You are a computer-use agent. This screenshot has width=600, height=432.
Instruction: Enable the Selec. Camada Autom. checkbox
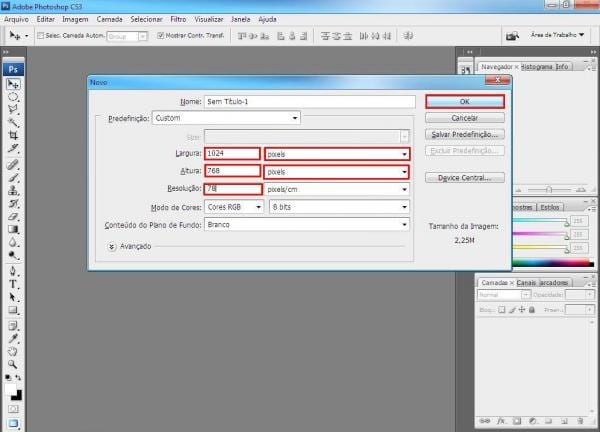click(41, 36)
